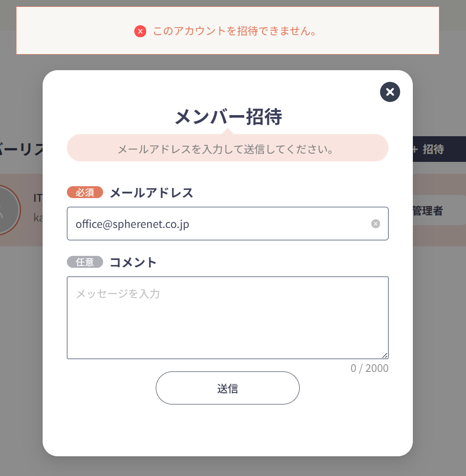Screen dimensions: 466x476
Task: Click the メンバー招待 dialog title
Action: click(228, 117)
